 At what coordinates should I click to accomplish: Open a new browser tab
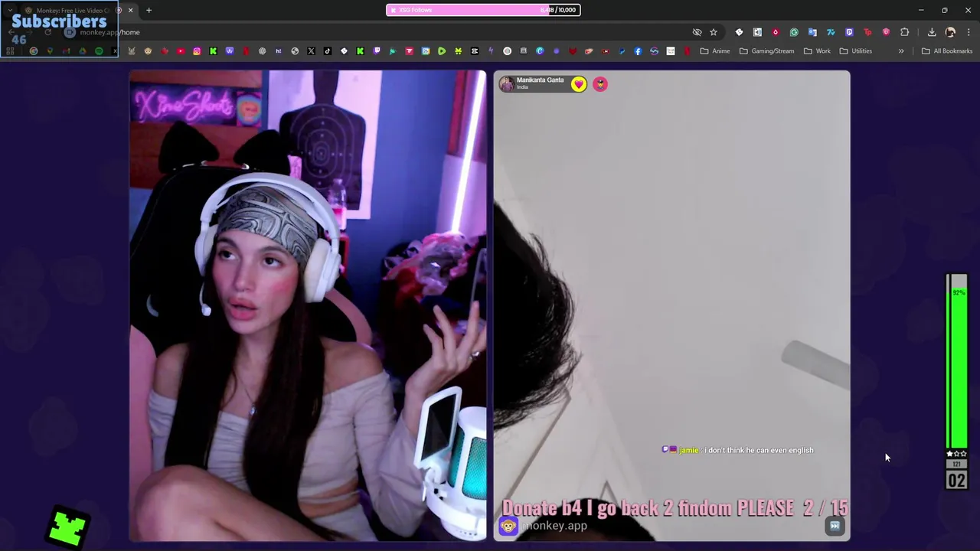pos(149,10)
